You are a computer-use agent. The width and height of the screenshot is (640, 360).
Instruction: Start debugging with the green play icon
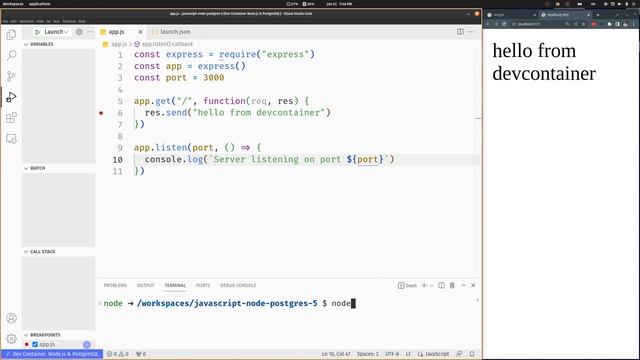[x=37, y=32]
